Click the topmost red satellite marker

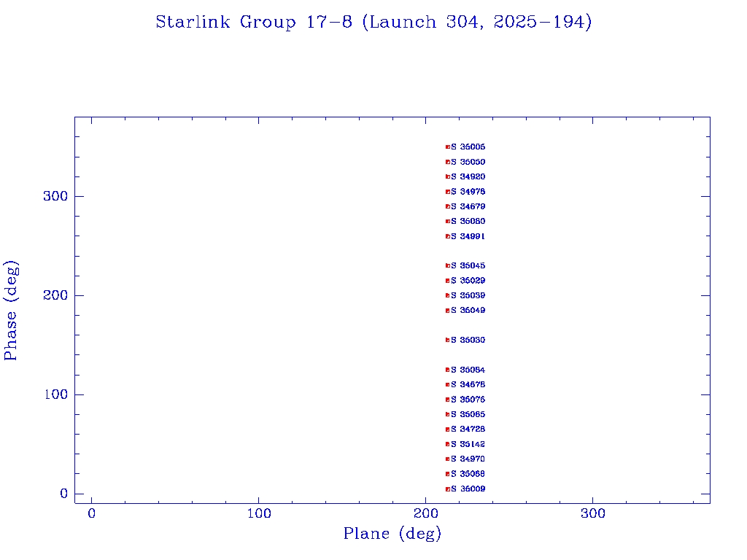[448, 147]
